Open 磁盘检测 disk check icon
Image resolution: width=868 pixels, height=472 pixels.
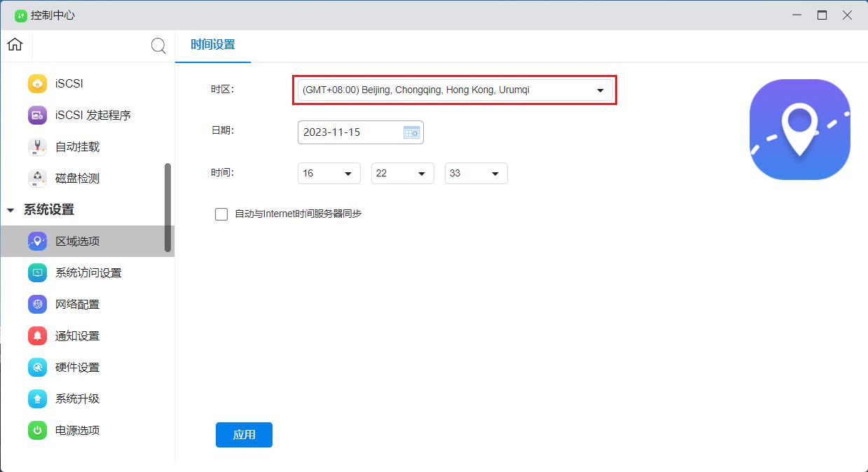click(37, 178)
